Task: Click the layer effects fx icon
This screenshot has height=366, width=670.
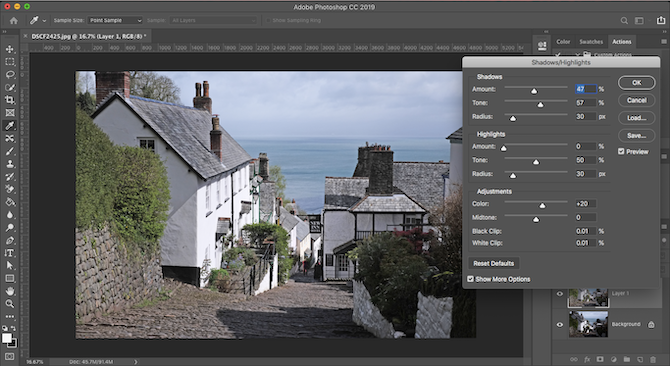Action: 587,360
